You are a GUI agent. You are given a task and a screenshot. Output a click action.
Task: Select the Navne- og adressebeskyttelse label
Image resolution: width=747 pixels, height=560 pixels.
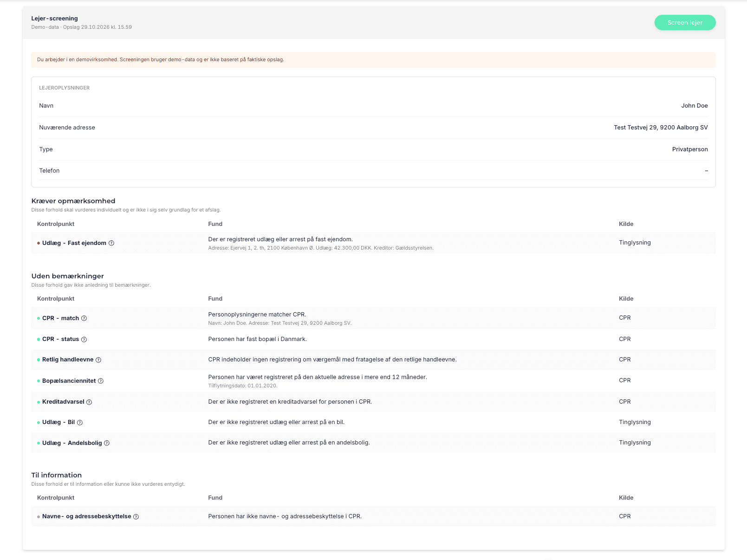87,516
